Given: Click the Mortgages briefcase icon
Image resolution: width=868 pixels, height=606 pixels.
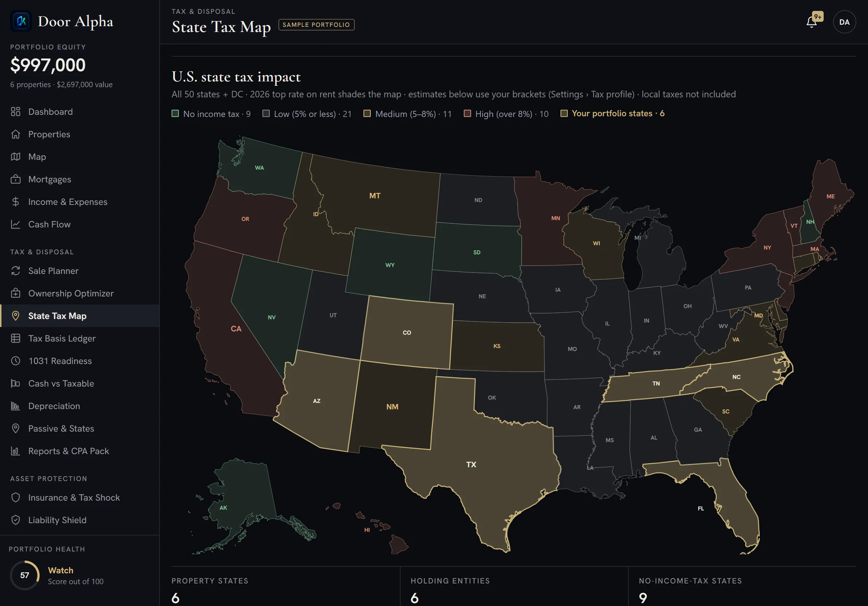Looking at the screenshot, I should point(16,179).
